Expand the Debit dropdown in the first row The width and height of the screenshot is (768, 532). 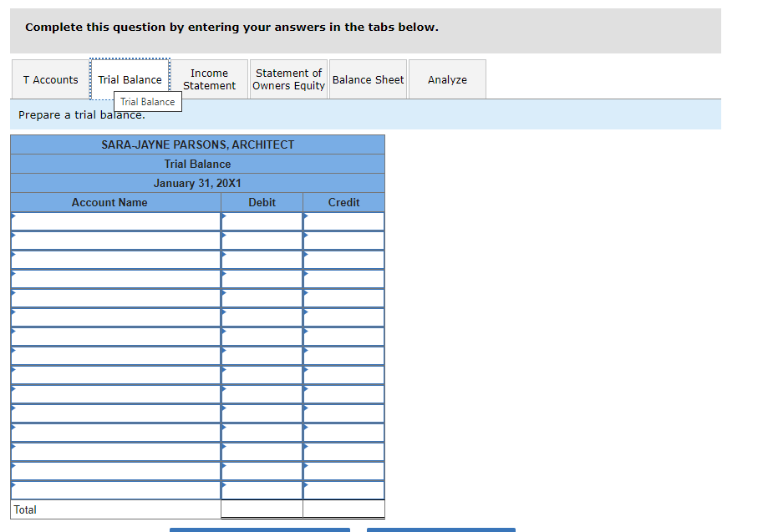tap(262, 220)
